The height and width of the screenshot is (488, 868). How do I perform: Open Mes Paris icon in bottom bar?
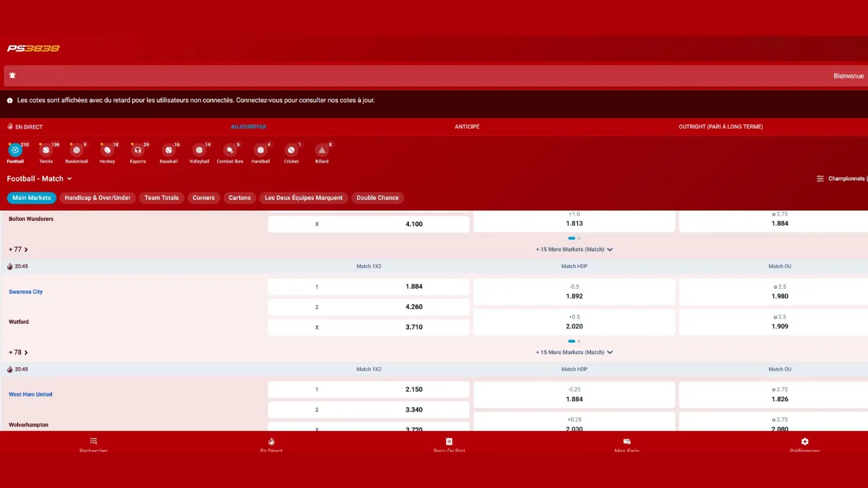click(627, 441)
